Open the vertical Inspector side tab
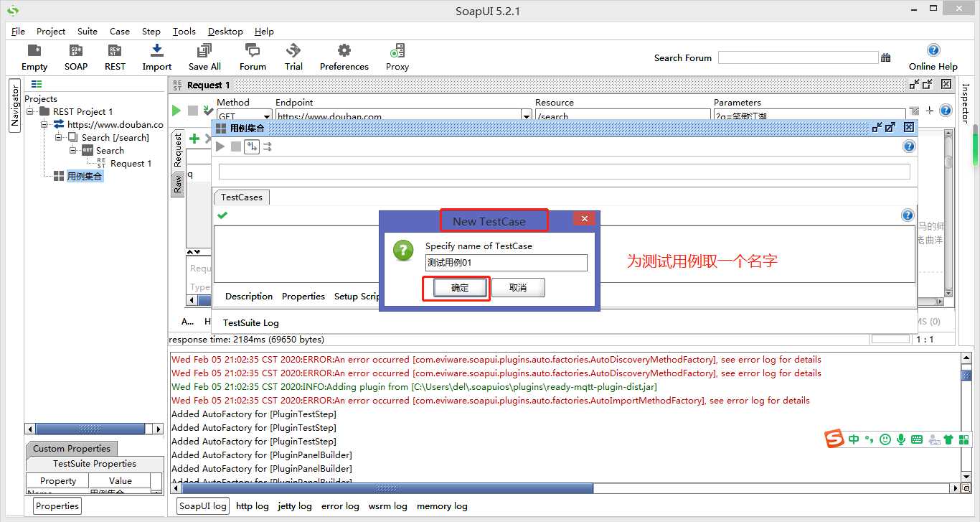This screenshot has width=980, height=522. point(965,103)
